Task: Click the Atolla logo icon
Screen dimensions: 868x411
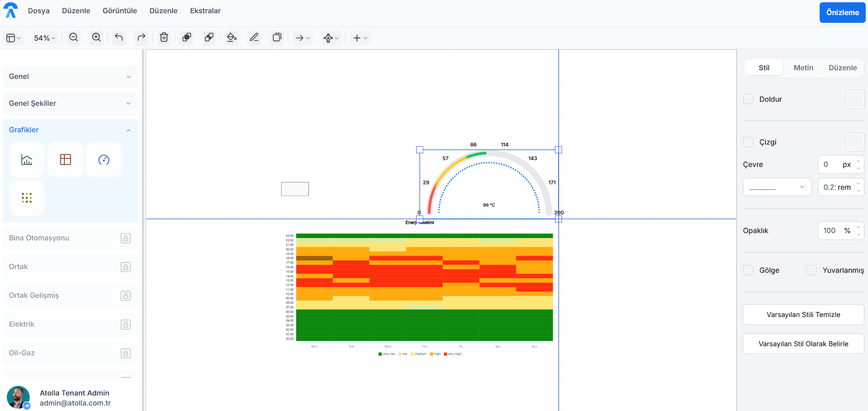Action: [x=10, y=10]
